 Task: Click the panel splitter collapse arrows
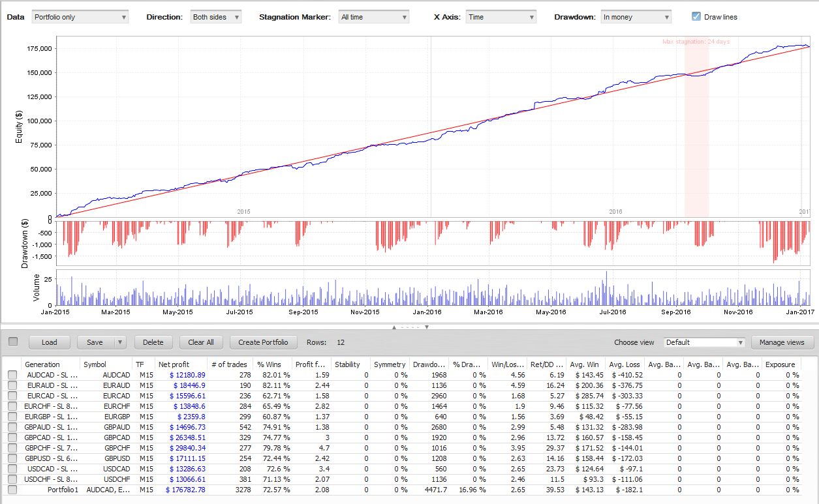point(410,327)
